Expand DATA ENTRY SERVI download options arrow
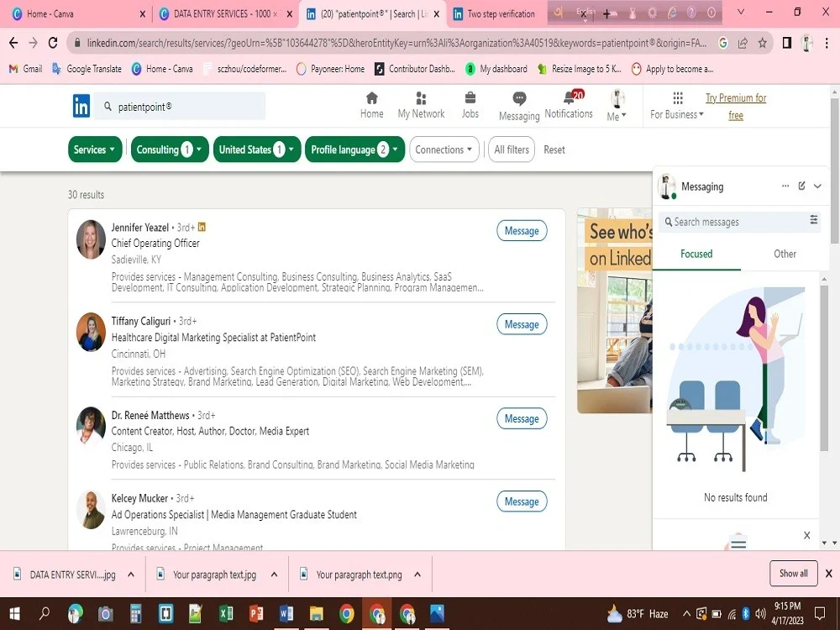840x630 pixels. (131, 575)
